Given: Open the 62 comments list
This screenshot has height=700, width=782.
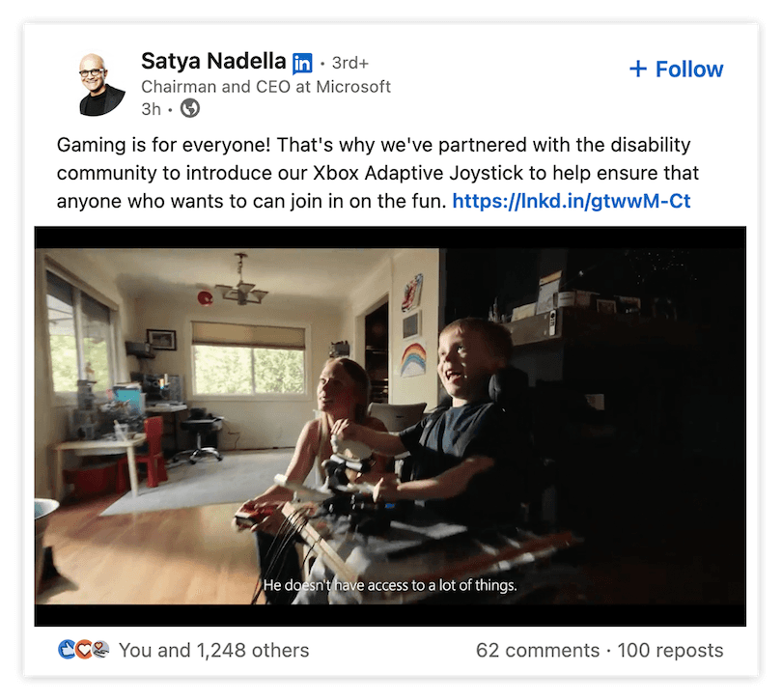Looking at the screenshot, I should pyautogui.click(x=538, y=650).
